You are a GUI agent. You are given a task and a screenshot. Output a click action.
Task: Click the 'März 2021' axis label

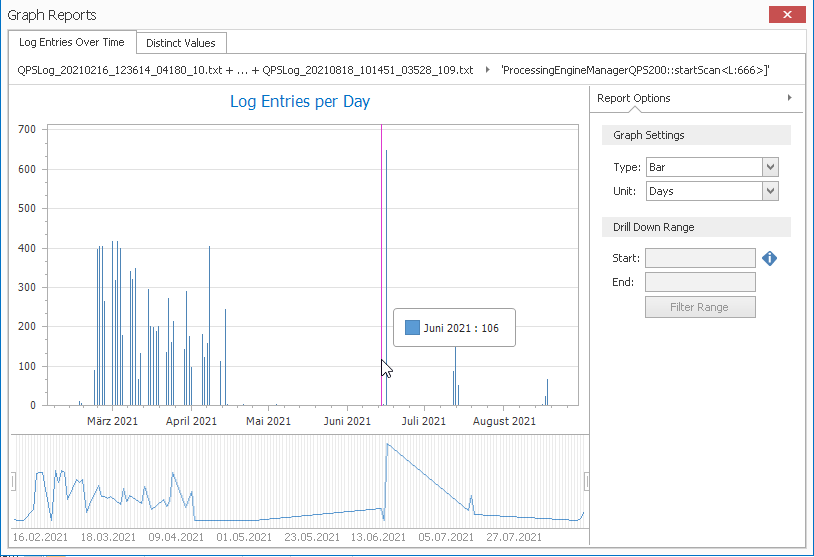112,421
